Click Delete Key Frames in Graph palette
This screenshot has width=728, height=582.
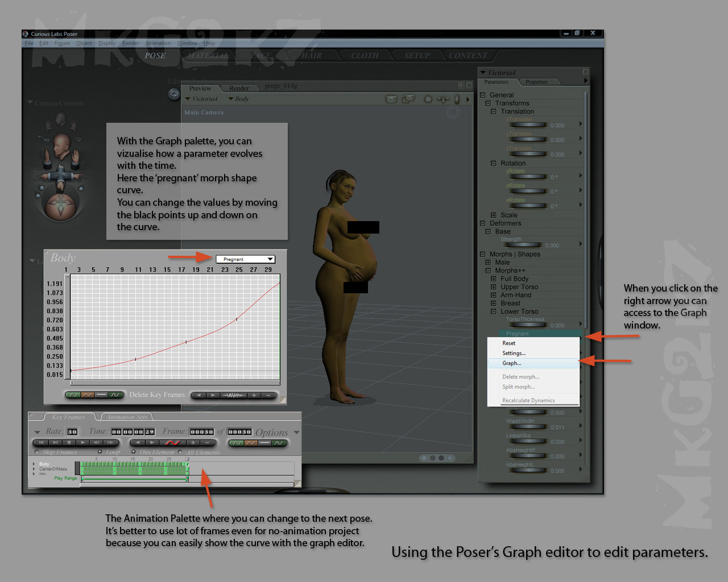click(x=157, y=394)
